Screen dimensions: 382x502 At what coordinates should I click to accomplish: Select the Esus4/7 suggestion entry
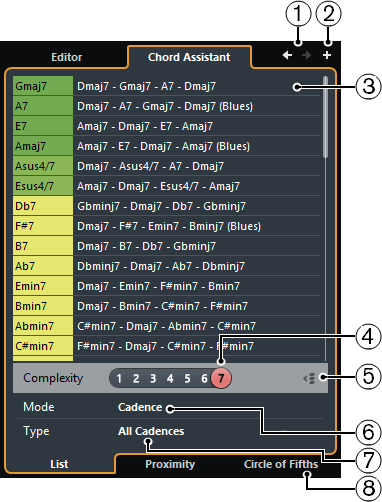[43, 186]
